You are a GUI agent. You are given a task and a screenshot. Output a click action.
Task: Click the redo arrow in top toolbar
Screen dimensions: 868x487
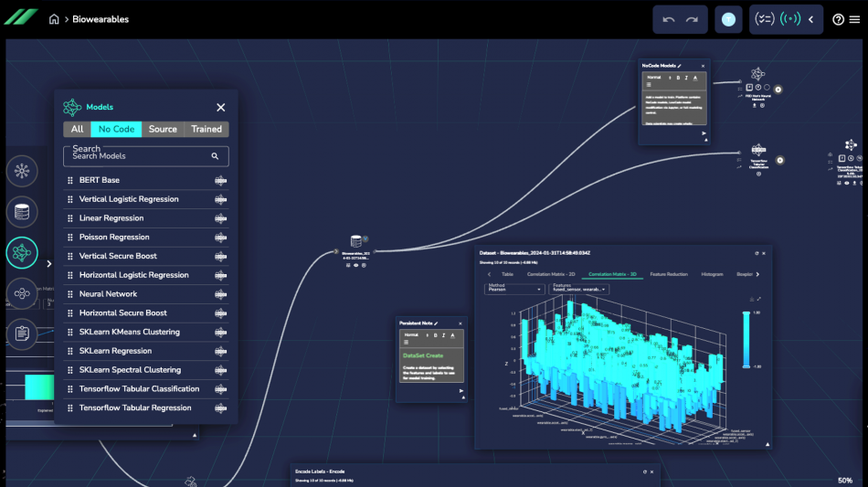pyautogui.click(x=693, y=19)
